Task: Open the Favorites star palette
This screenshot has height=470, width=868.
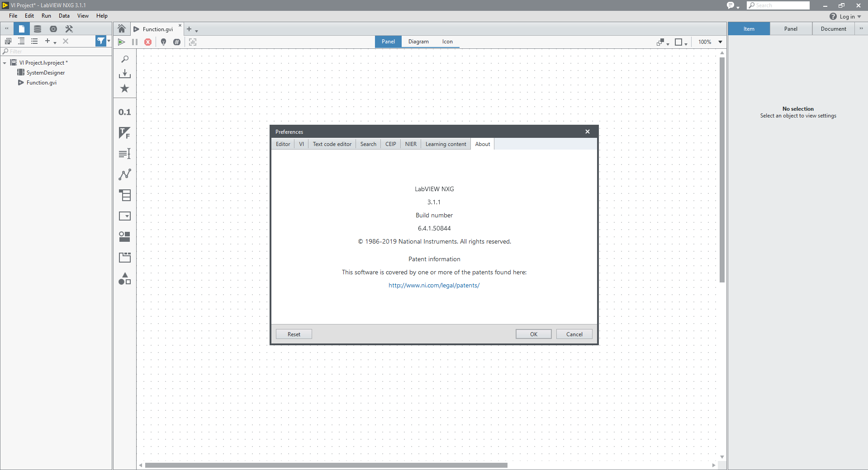Action: (x=125, y=89)
